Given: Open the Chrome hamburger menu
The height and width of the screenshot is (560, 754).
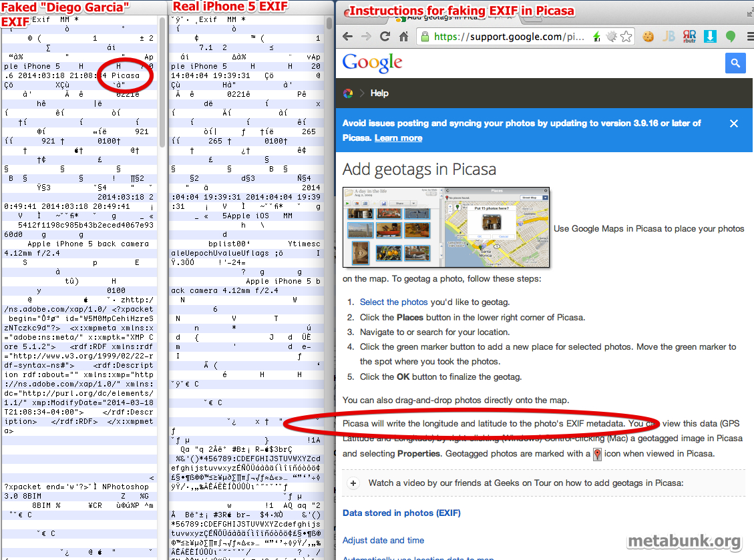Looking at the screenshot, I should coord(750,37).
